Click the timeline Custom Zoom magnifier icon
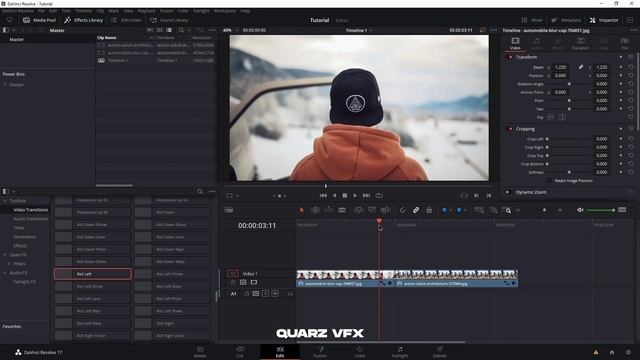 point(507,210)
